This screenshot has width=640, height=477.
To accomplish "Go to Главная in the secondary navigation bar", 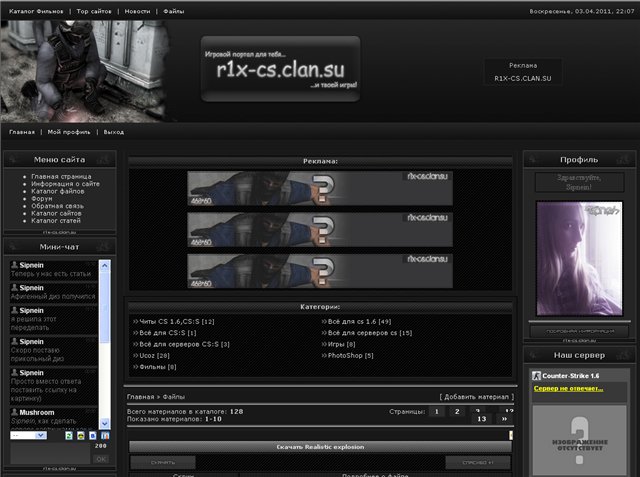I will coord(22,132).
